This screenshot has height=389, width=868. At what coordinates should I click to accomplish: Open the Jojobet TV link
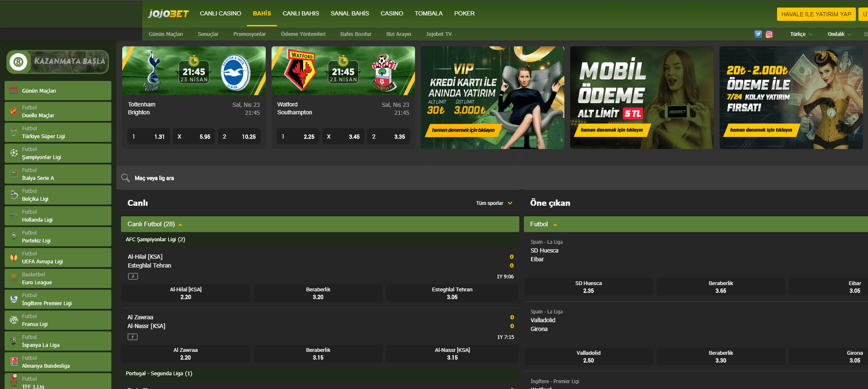pyautogui.click(x=439, y=34)
